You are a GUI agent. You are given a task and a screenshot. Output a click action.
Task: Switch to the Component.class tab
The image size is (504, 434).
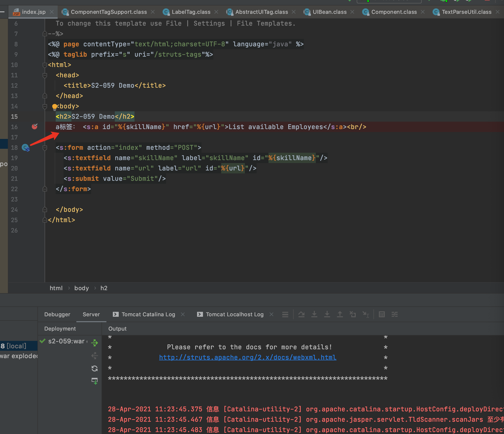[x=394, y=12]
